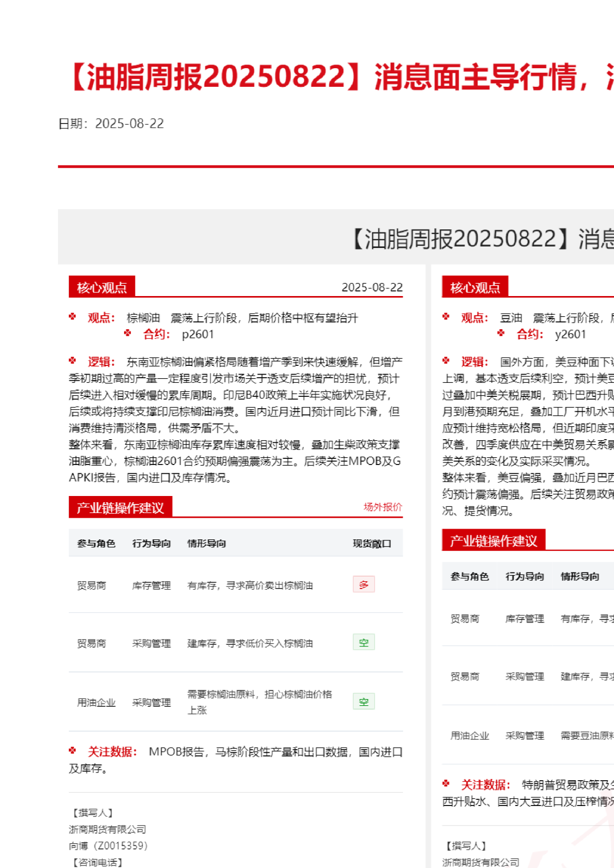
Task: Click the gray banner report title
Action: pos(481,239)
